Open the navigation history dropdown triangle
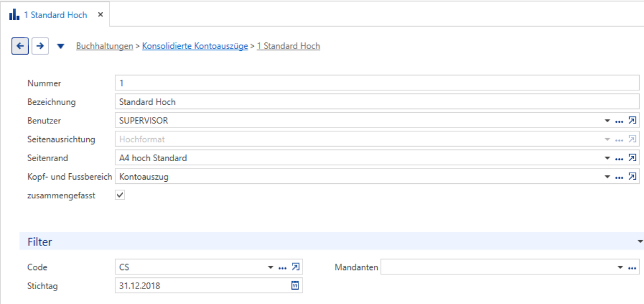644x304 pixels. [61, 46]
